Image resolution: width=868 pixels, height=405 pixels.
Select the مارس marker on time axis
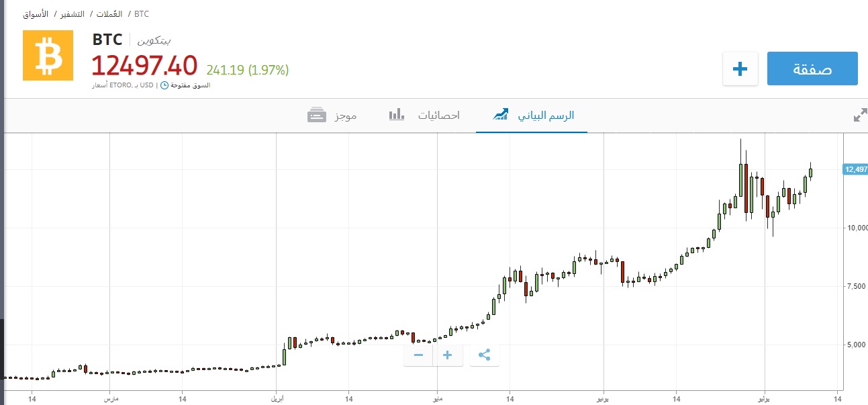click(x=111, y=398)
